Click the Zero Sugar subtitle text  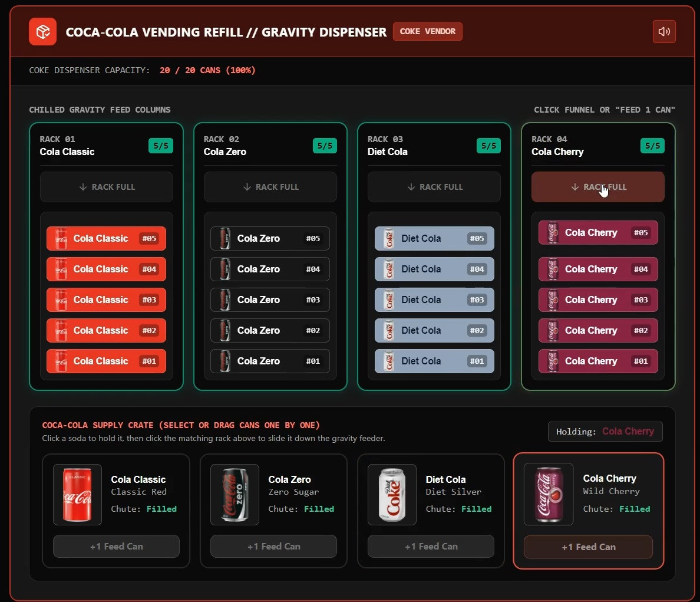[293, 492]
